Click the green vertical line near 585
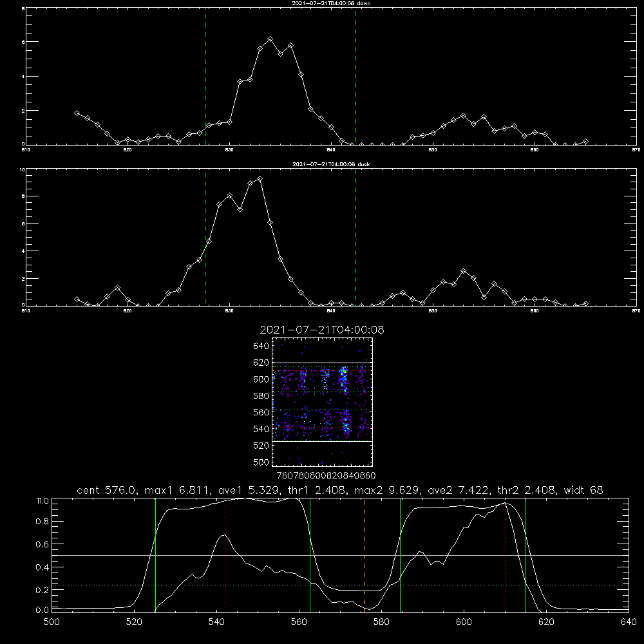 pos(400,555)
